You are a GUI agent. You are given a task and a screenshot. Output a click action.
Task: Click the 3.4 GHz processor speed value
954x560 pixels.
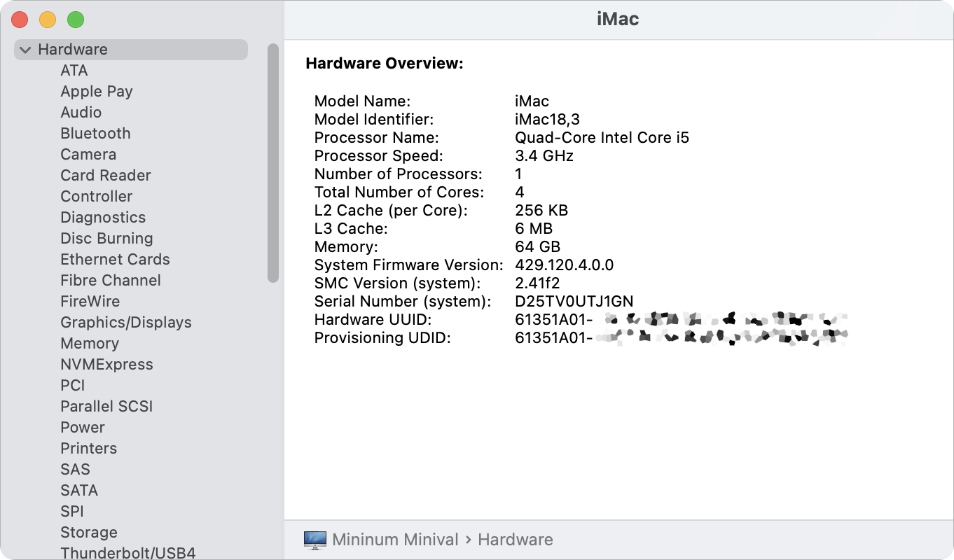544,156
